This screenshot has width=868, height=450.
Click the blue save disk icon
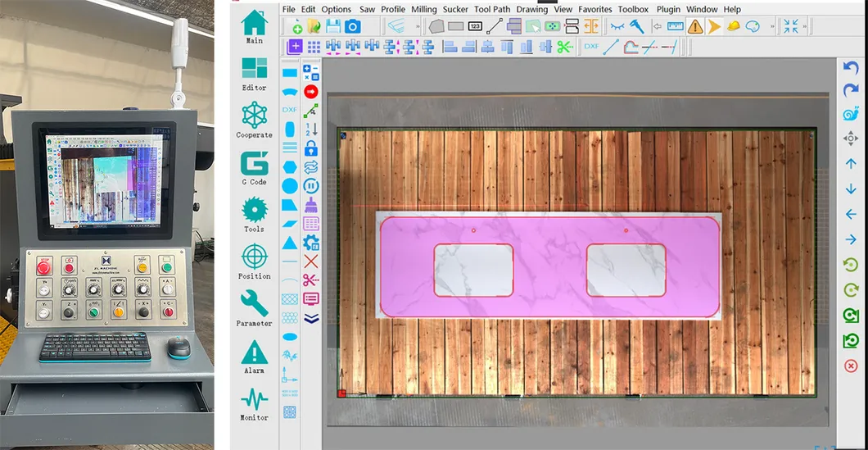(333, 26)
